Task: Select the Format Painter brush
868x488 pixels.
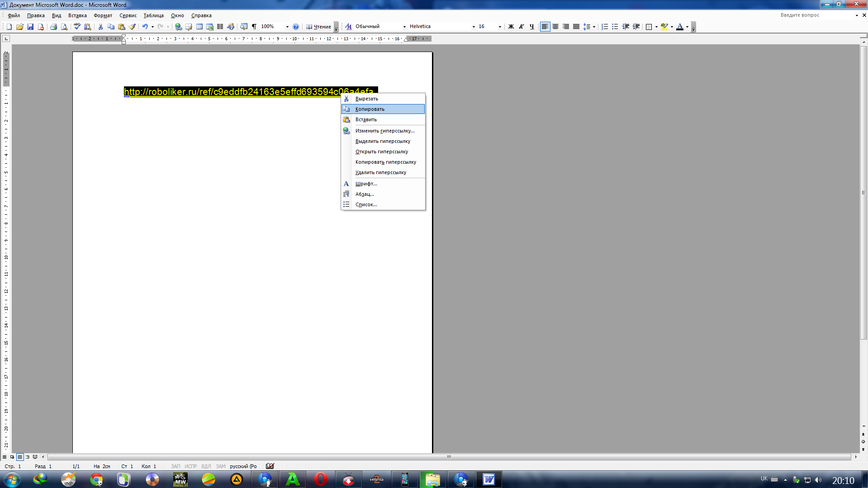Action: click(132, 27)
